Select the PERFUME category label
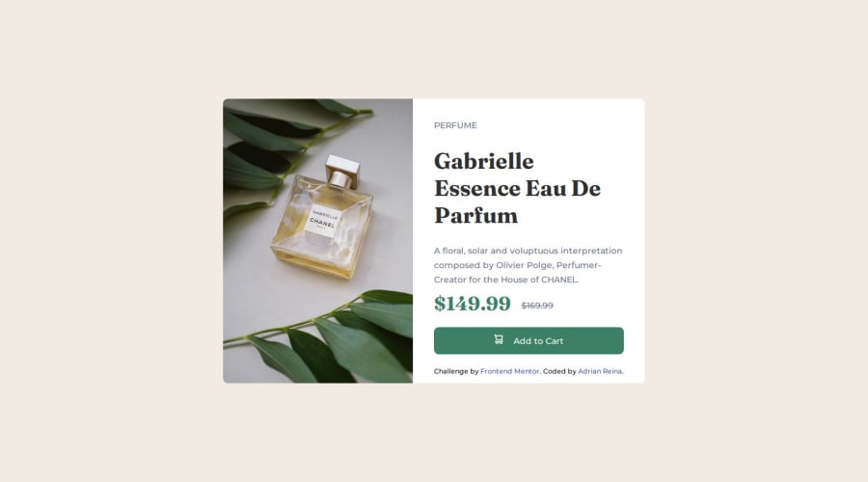868x482 pixels. (x=455, y=125)
